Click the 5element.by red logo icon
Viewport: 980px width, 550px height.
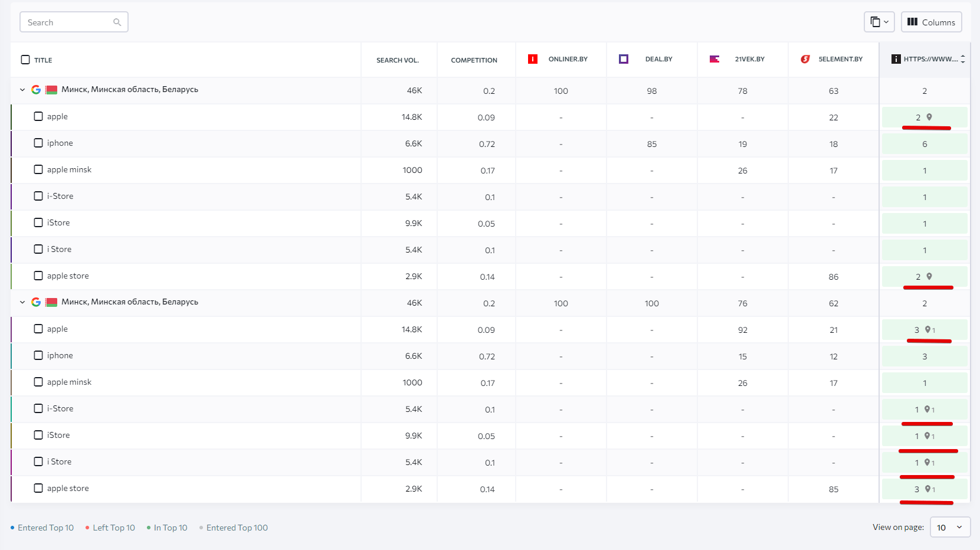805,59
